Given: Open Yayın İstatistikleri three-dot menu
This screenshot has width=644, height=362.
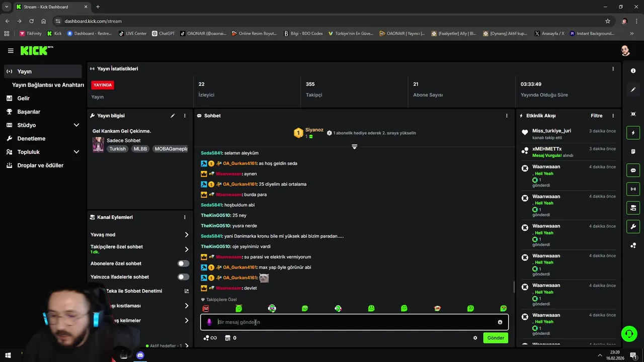Looking at the screenshot, I should pos(613,69).
